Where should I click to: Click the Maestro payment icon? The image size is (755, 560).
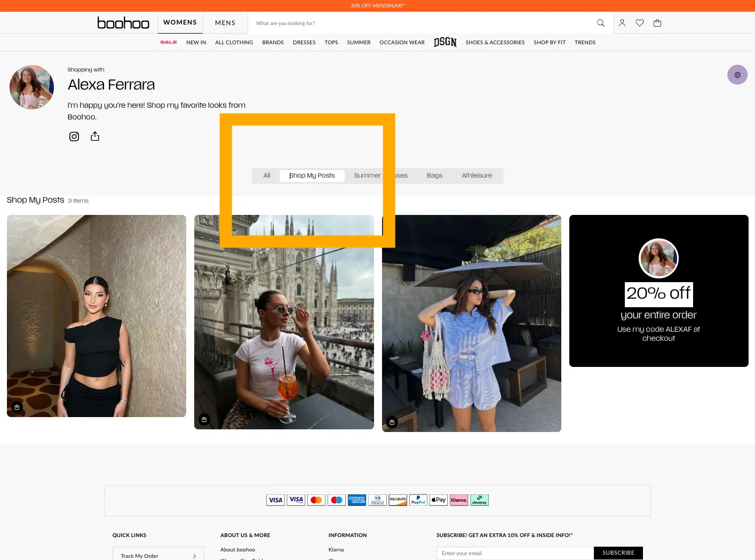click(x=337, y=500)
